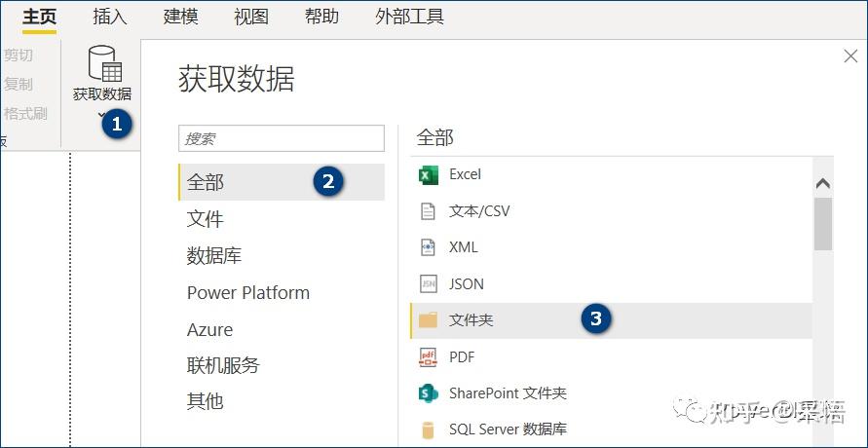The image size is (868, 448).
Task: Expand the 获取数据 dropdown arrow
Action: click(101, 116)
